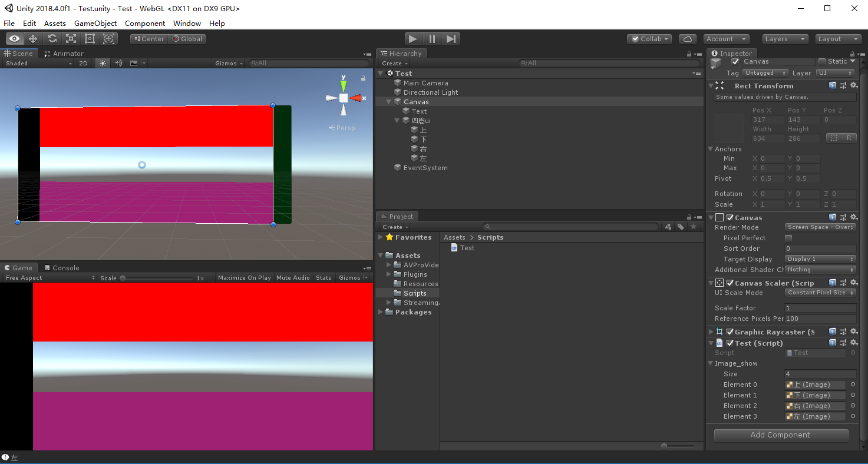Select the Hand tool
The height and width of the screenshot is (464, 868).
(15, 38)
